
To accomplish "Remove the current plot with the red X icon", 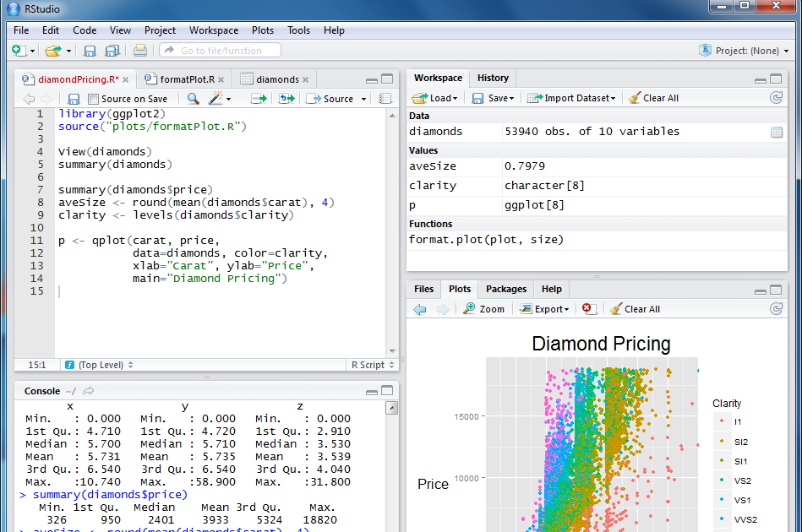I will point(589,309).
